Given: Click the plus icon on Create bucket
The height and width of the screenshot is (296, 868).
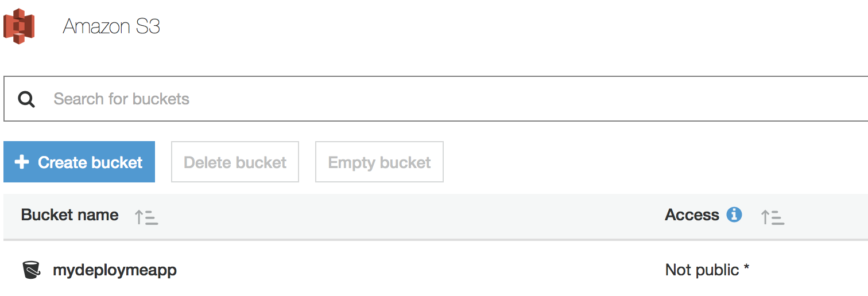Looking at the screenshot, I should point(22,162).
